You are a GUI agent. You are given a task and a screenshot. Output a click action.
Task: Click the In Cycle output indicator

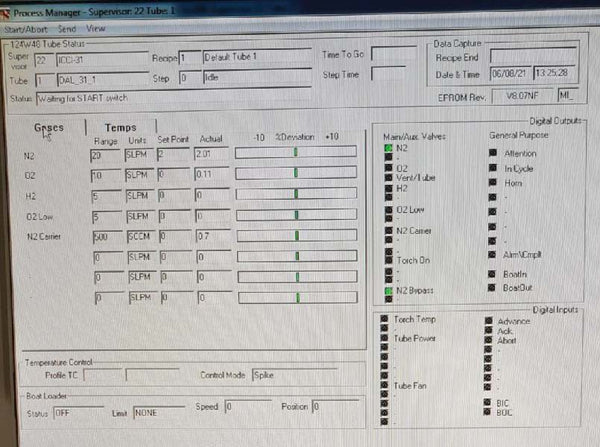click(493, 168)
